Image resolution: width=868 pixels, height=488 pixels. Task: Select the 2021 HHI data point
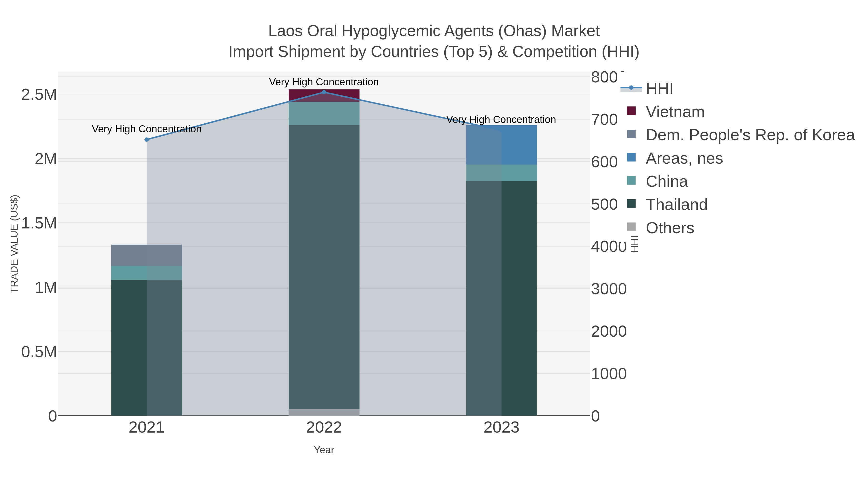(x=147, y=140)
